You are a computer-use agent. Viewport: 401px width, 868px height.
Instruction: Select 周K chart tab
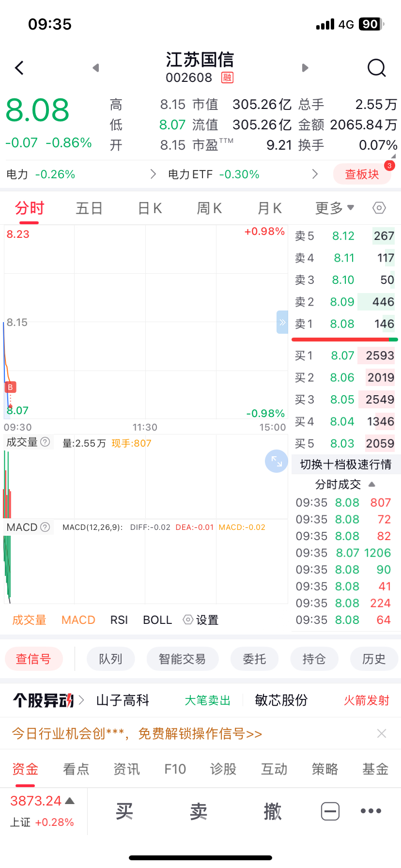coord(209,208)
